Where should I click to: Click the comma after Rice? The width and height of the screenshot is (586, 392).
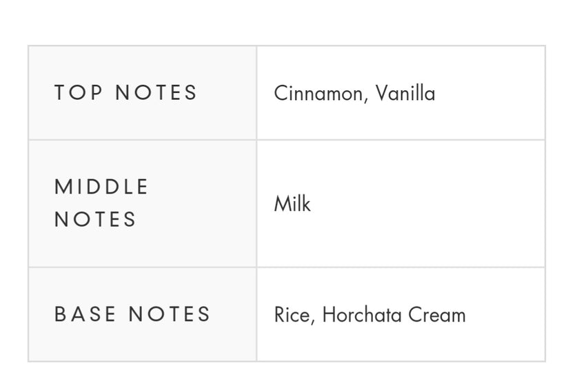coord(313,321)
